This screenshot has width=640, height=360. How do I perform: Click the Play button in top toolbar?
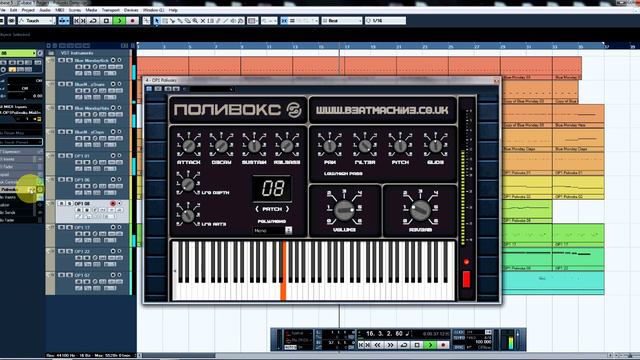coord(120,20)
